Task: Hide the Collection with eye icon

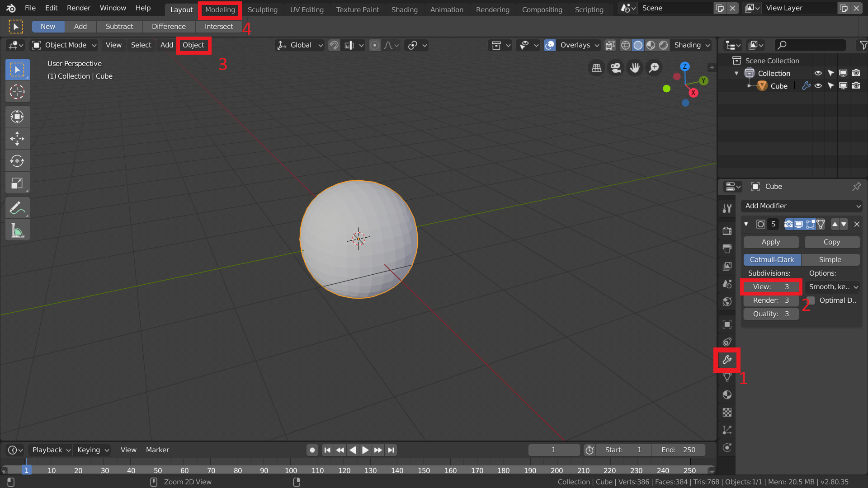Action: (818, 73)
